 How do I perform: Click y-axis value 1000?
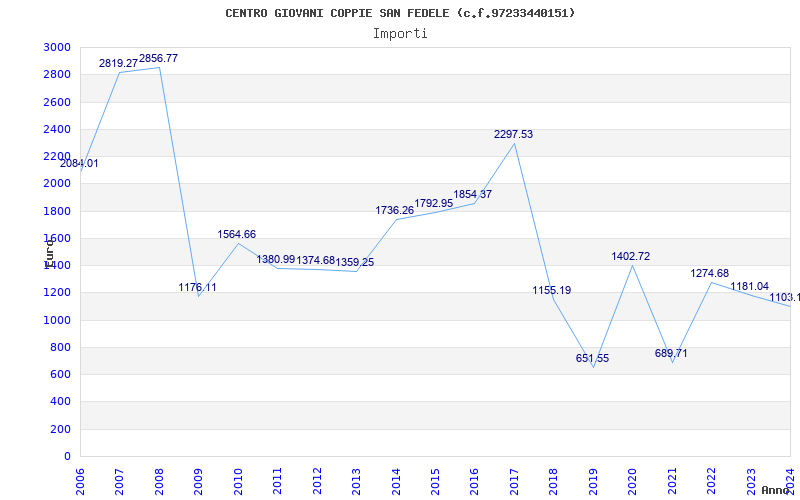tap(57, 320)
